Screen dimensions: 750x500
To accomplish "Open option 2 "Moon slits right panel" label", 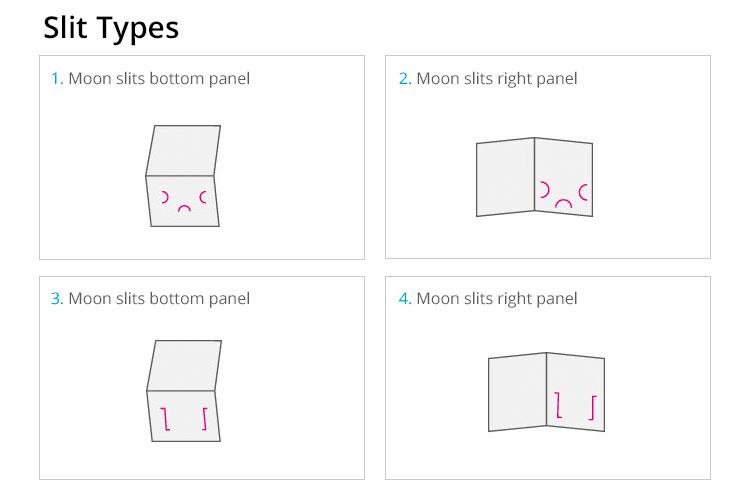I will click(497, 79).
